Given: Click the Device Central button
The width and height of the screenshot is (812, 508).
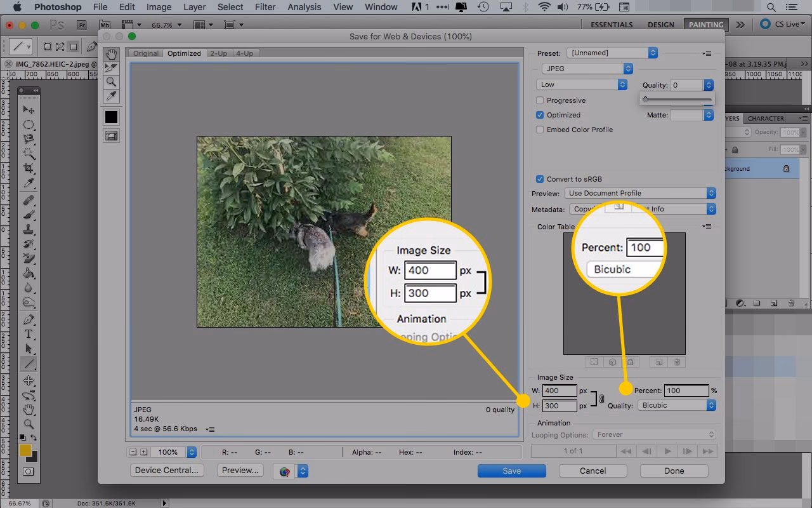Looking at the screenshot, I should [167, 471].
